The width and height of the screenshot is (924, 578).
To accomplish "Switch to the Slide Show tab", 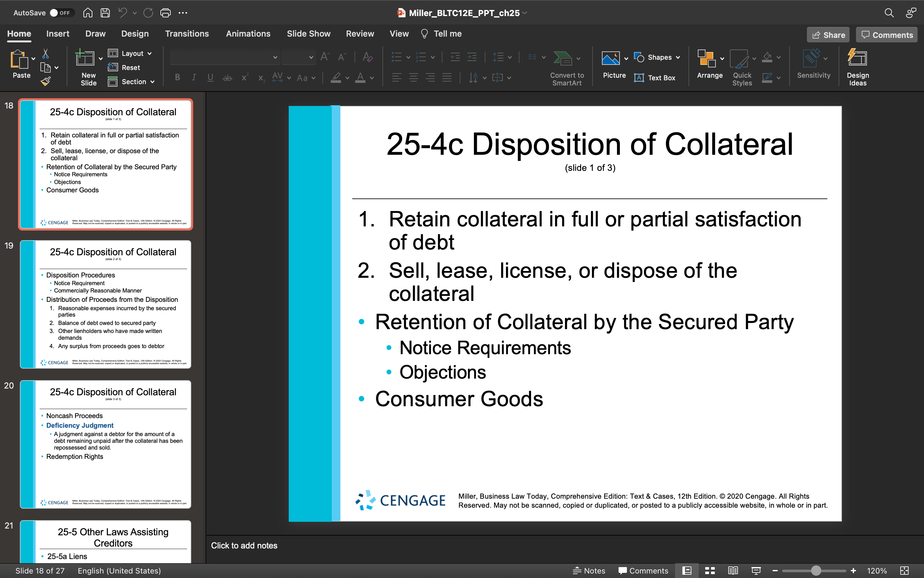I will coord(309,34).
